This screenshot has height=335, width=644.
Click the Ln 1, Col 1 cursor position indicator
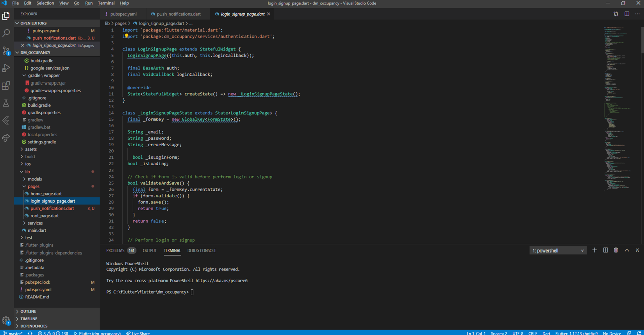click(476, 333)
